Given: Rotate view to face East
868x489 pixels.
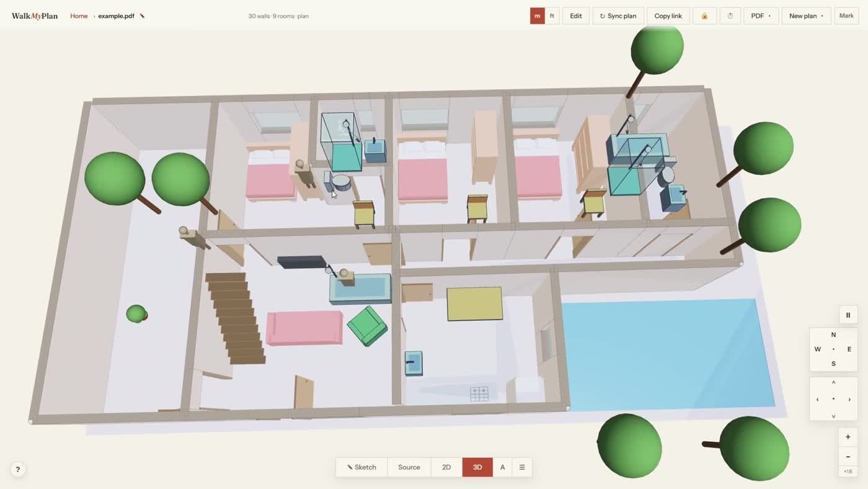Looking at the screenshot, I should (849, 349).
